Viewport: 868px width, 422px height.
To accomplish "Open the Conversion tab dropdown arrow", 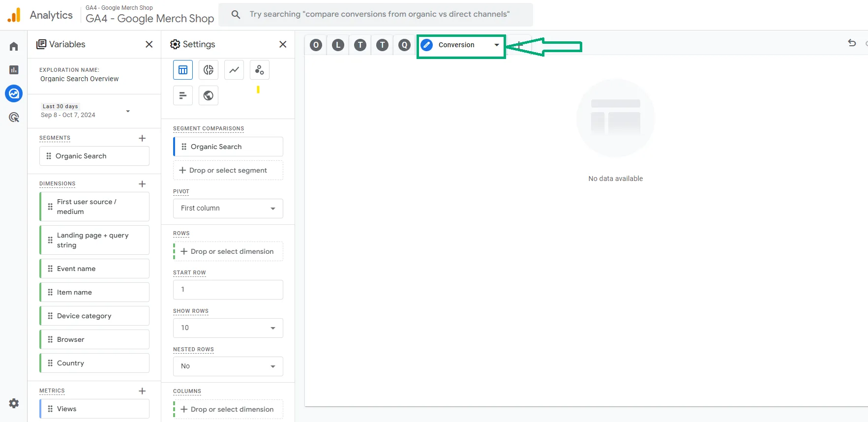I will click(497, 45).
